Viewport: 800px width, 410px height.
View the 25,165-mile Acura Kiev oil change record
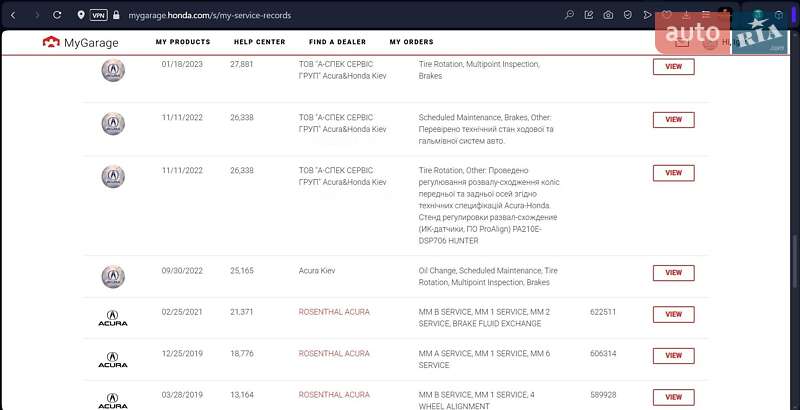[x=673, y=273]
